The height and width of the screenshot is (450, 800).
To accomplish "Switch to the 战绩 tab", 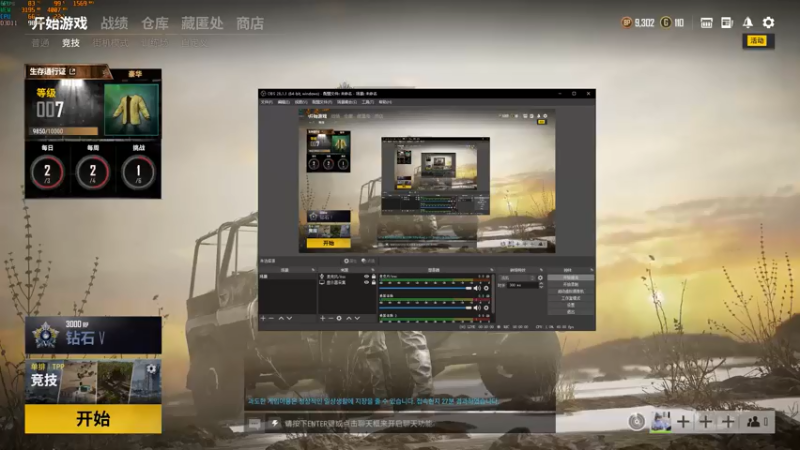I will tap(114, 23).
